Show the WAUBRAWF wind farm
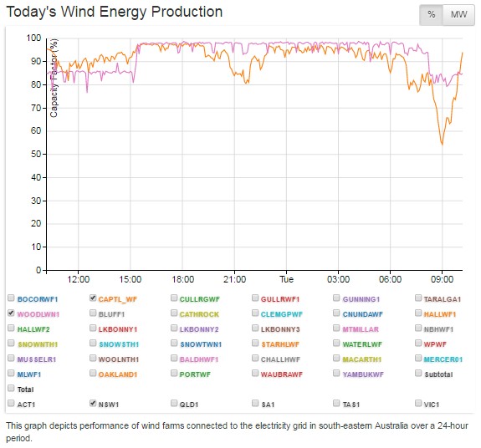Image resolution: width=481 pixels, height=448 pixels. coord(255,373)
